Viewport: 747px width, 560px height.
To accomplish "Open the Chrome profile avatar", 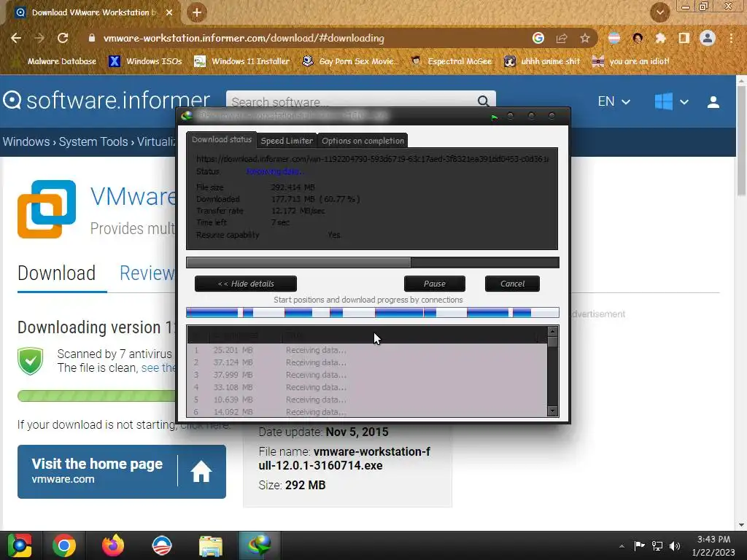I will tap(708, 38).
